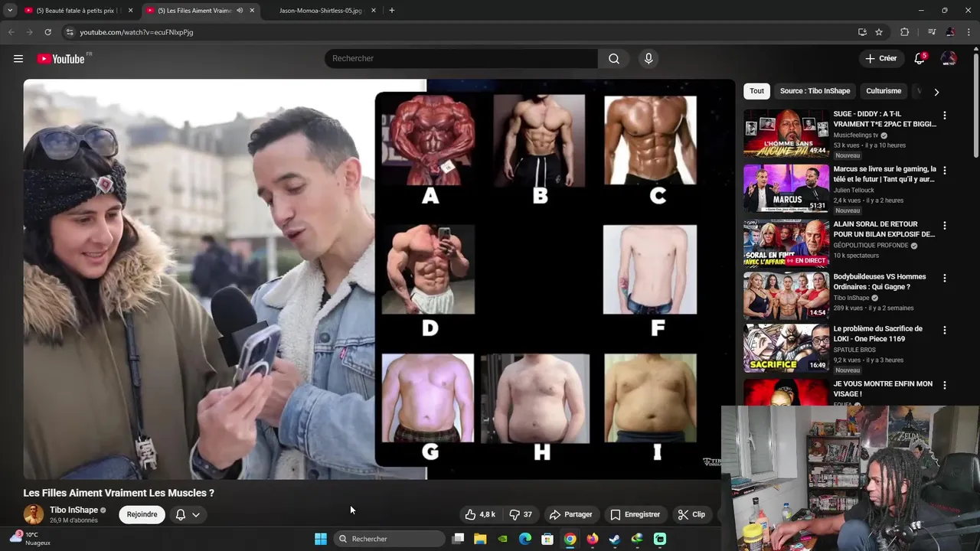Open SUGE - DIDDY video thumbnail
Viewport: 980px width, 551px height.
point(786,134)
